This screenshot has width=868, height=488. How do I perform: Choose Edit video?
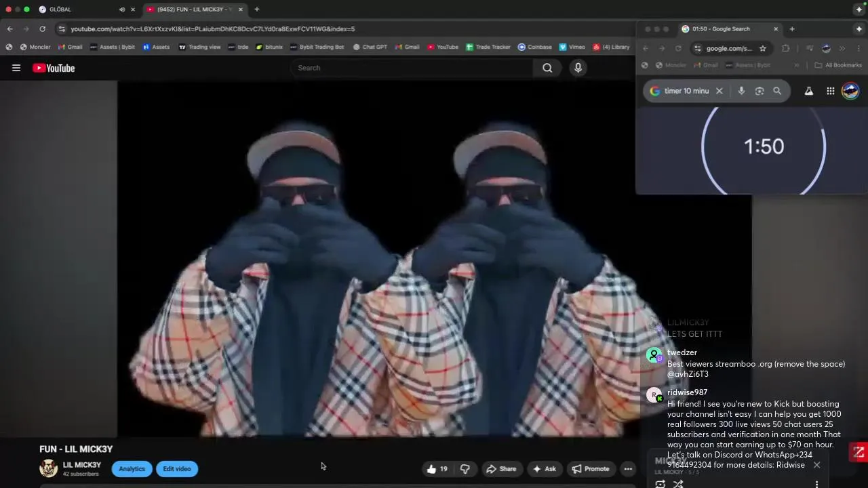[x=177, y=469]
